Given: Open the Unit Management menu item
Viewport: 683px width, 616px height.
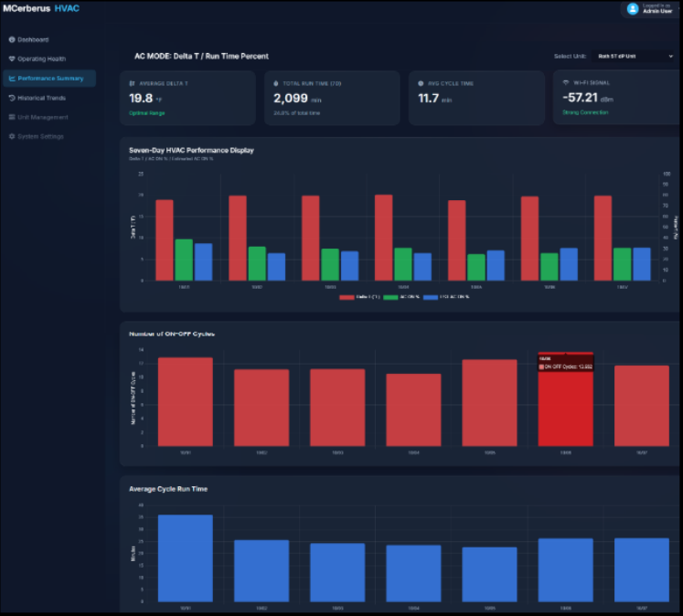Looking at the screenshot, I should click(x=43, y=117).
